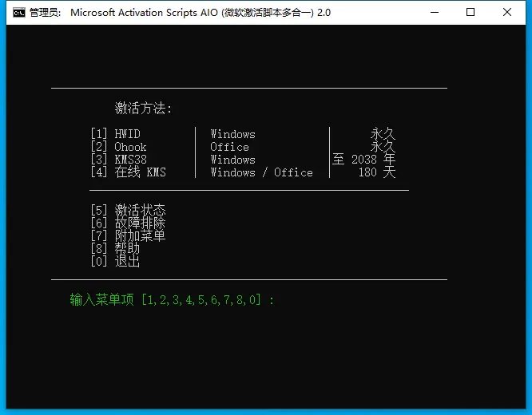Click 'Windows / Office' in the online KMS row

[261, 172]
